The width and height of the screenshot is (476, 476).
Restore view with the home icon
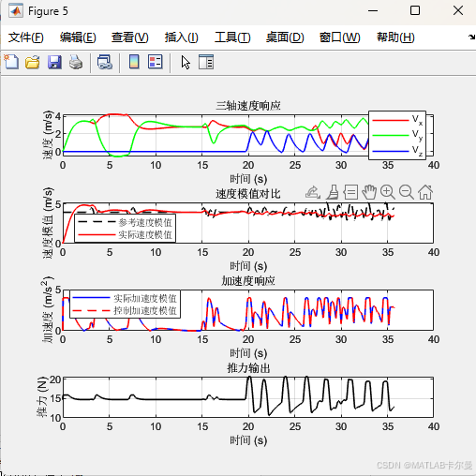[425, 192]
